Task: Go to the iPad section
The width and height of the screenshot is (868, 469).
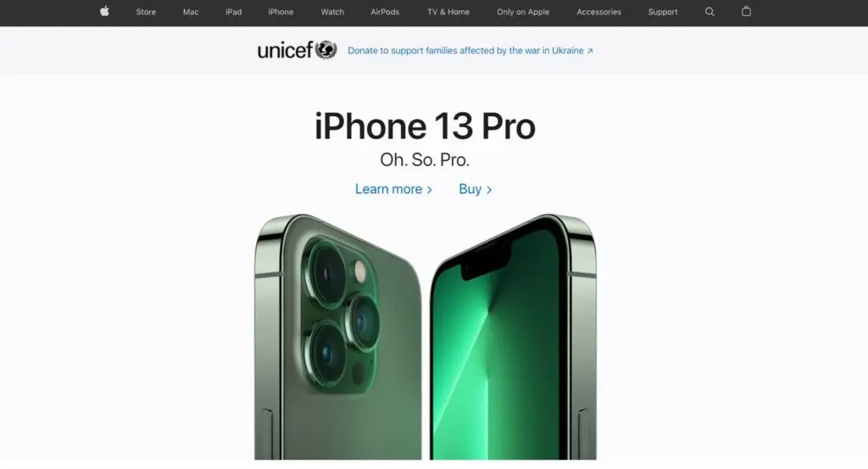Action: tap(234, 12)
